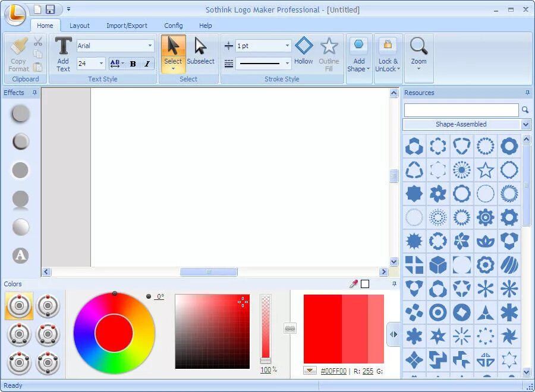This screenshot has width=535, height=392.
Task: Open the character spacing AB dropdown
Action: point(122,64)
